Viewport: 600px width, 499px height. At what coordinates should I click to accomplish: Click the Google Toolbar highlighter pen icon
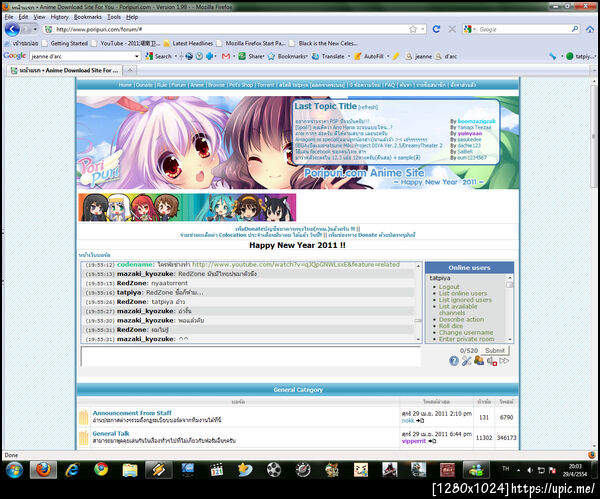[396, 56]
